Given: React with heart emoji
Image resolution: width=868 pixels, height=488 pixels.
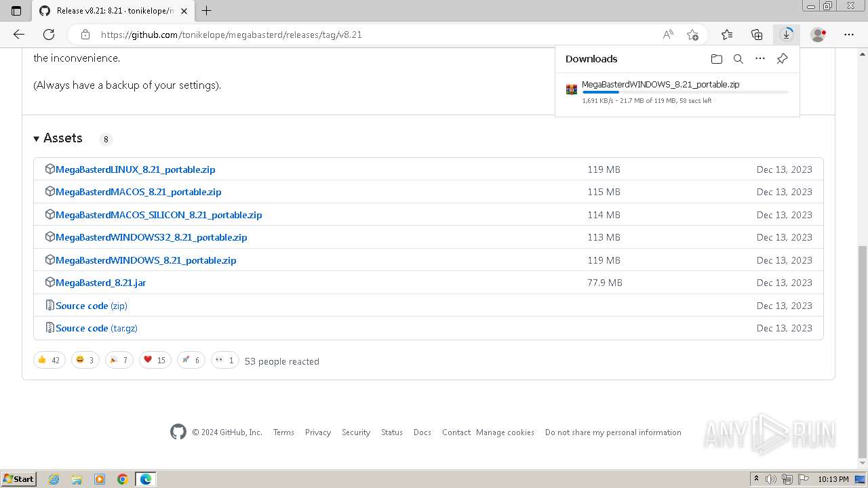Looking at the screenshot, I should coord(155,360).
